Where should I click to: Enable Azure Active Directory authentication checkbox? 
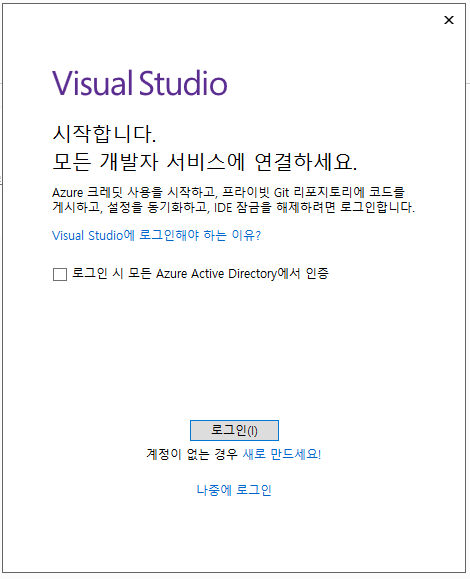pyautogui.click(x=60, y=274)
